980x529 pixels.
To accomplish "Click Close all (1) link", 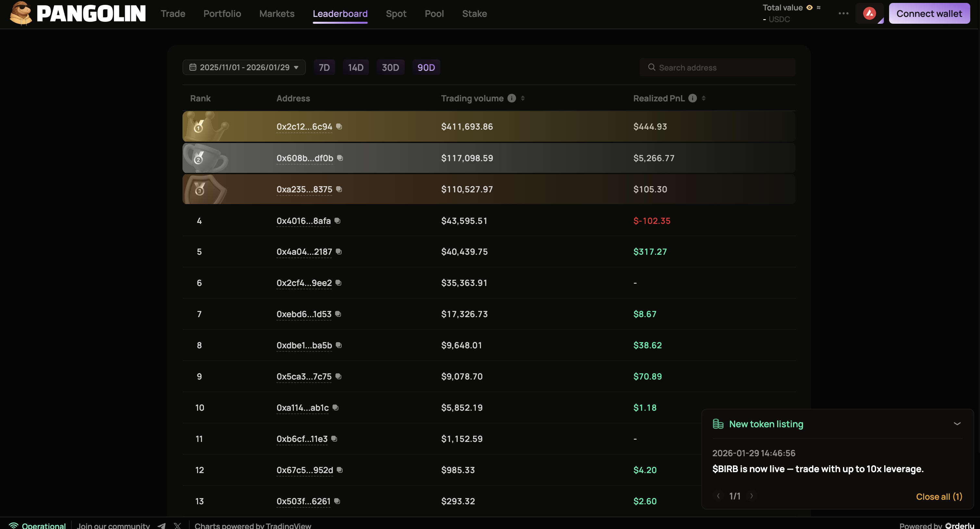I will tap(939, 496).
